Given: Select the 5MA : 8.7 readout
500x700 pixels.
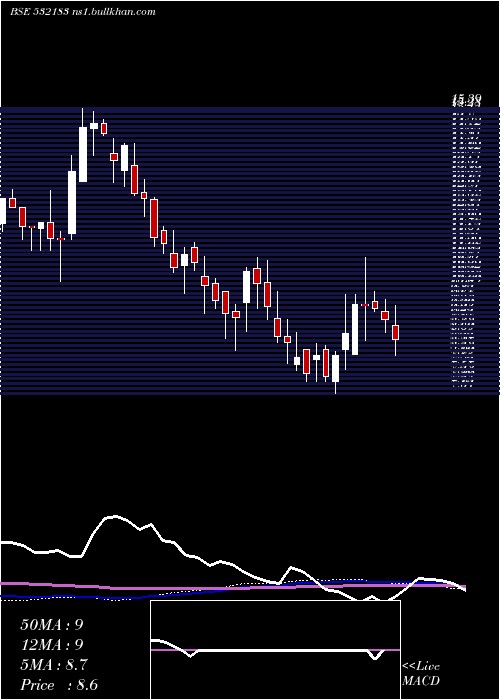Looking at the screenshot, I should click(54, 665).
